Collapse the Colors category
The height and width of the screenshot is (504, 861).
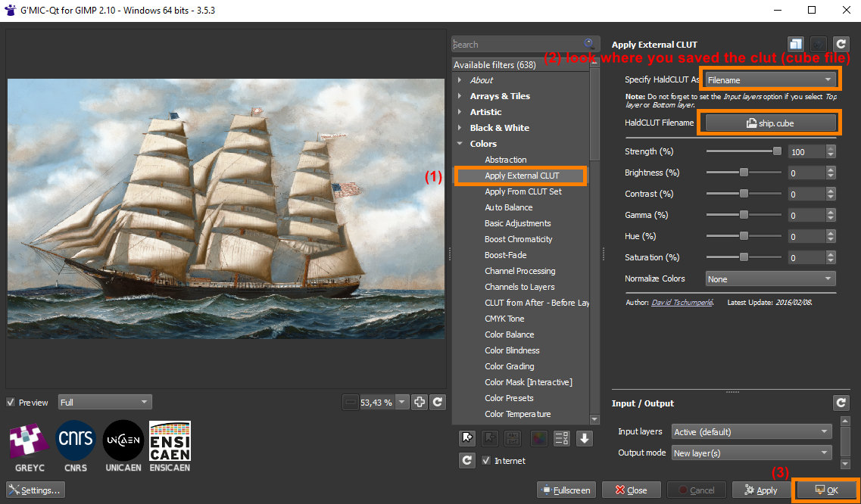pyautogui.click(x=460, y=144)
